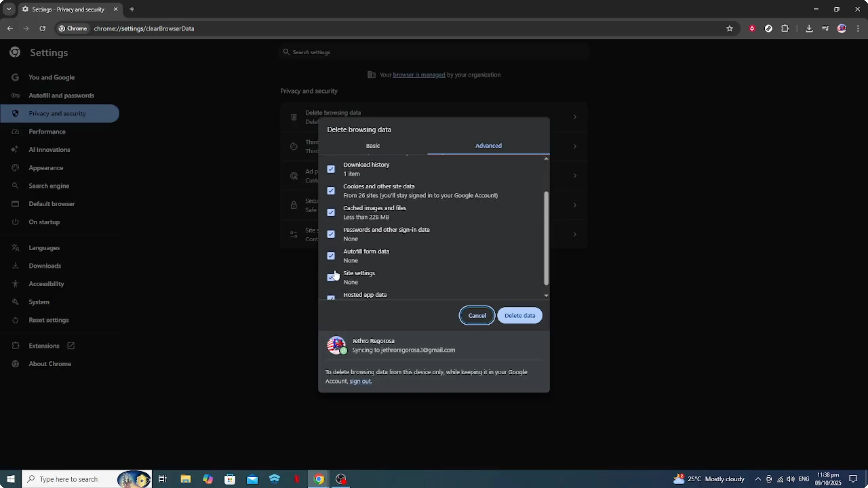
Task: Open the media controls icon in toolbar
Action: point(826,28)
